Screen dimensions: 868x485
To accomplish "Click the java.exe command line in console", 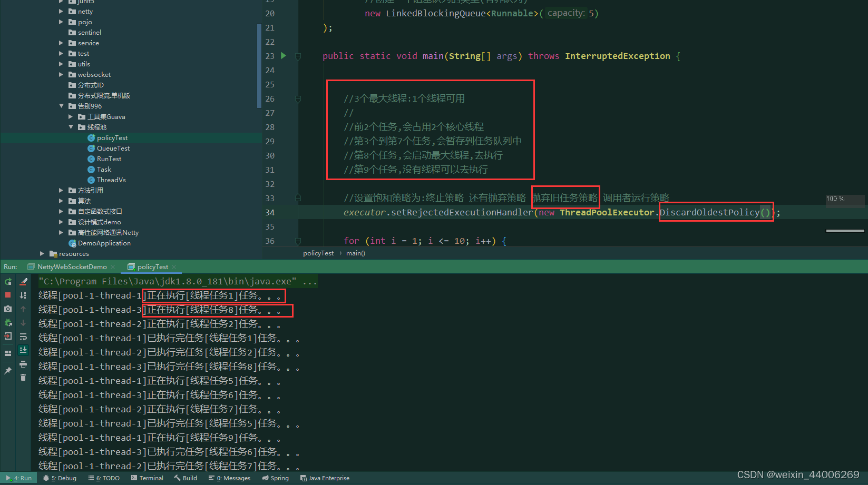I will (x=178, y=281).
